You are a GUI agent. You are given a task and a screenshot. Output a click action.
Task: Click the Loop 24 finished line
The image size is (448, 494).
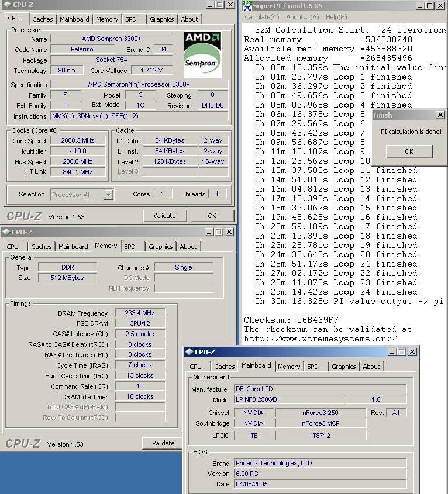pos(336,292)
